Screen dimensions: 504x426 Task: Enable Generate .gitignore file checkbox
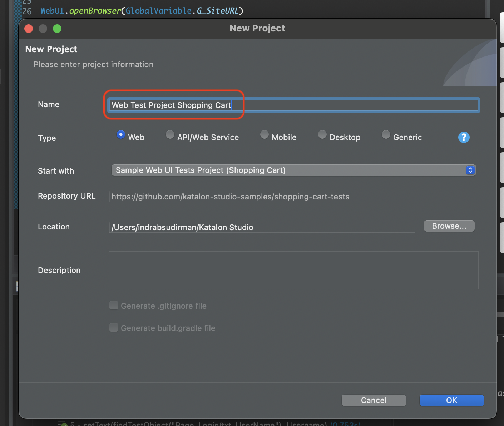click(114, 306)
